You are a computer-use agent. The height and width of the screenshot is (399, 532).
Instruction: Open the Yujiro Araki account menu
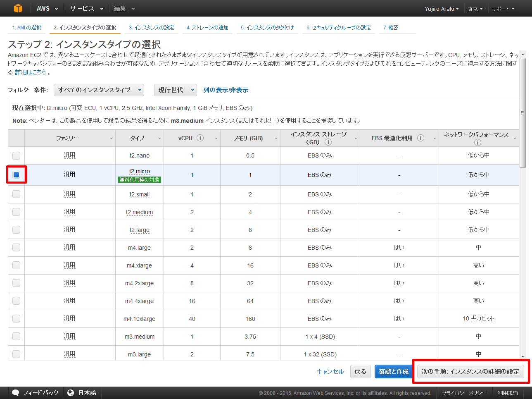click(x=442, y=9)
